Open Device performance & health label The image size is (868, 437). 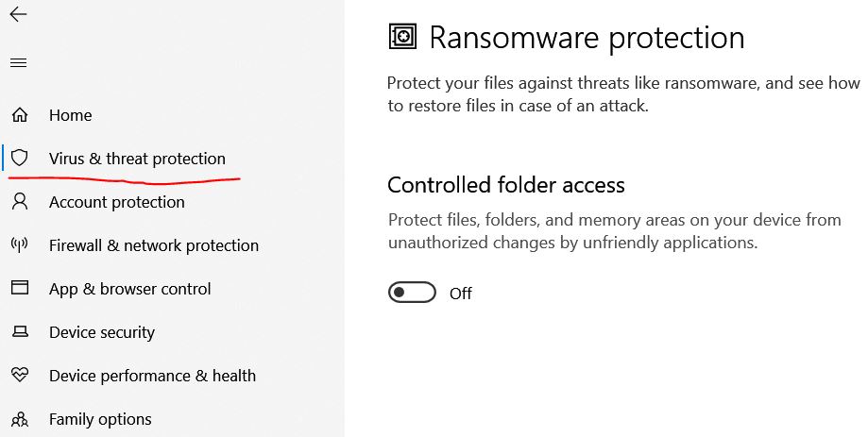click(x=152, y=376)
